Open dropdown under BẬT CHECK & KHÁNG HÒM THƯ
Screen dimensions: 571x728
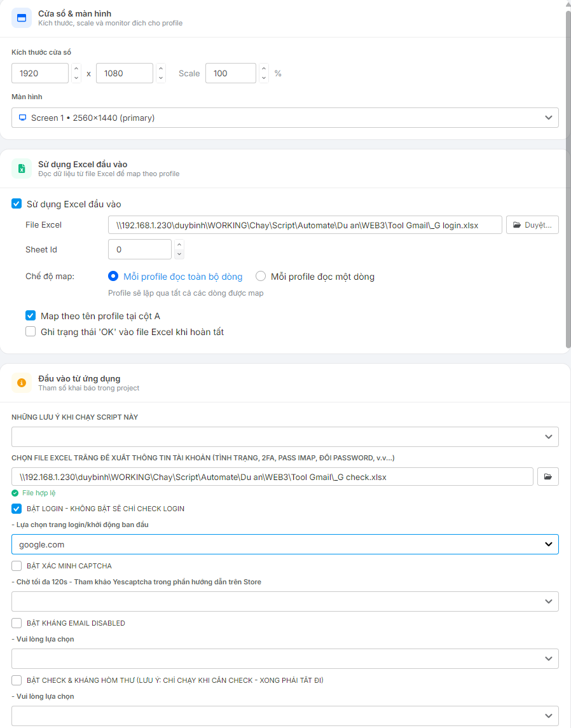coord(285,716)
